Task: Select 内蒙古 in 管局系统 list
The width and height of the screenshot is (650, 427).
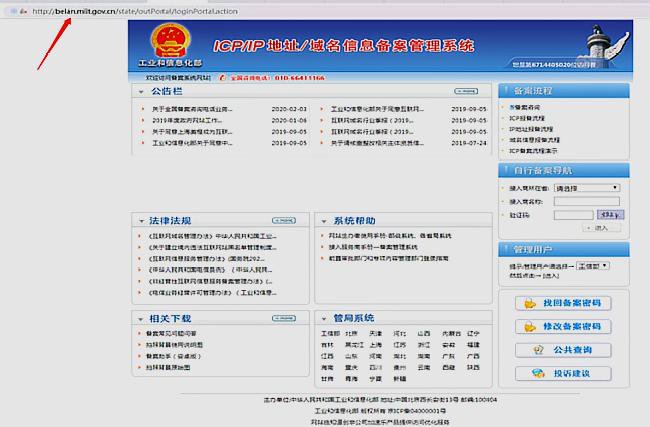Action: [x=451, y=333]
